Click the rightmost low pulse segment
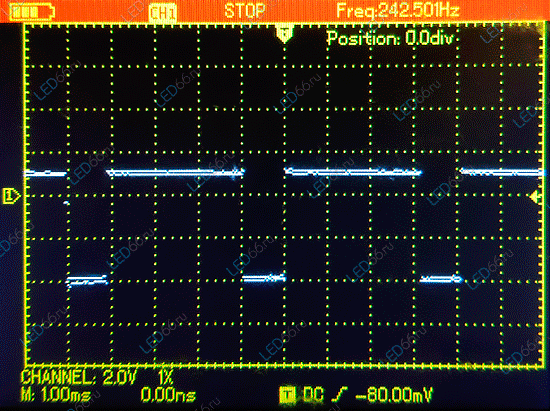The height and width of the screenshot is (411, 550). [441, 279]
